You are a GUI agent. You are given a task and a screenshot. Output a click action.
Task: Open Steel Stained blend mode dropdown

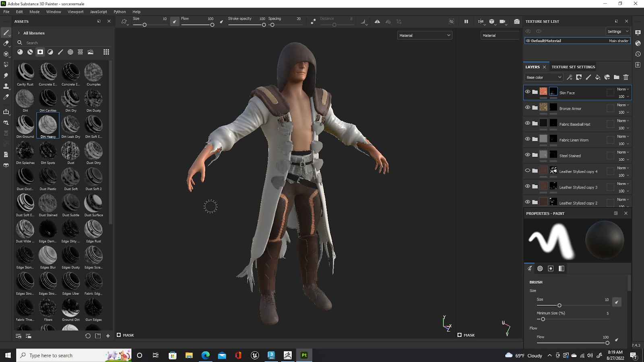623,152
